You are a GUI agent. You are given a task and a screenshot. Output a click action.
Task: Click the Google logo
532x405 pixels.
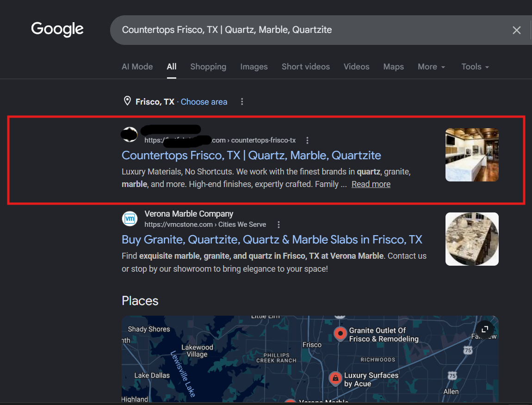[x=57, y=29]
